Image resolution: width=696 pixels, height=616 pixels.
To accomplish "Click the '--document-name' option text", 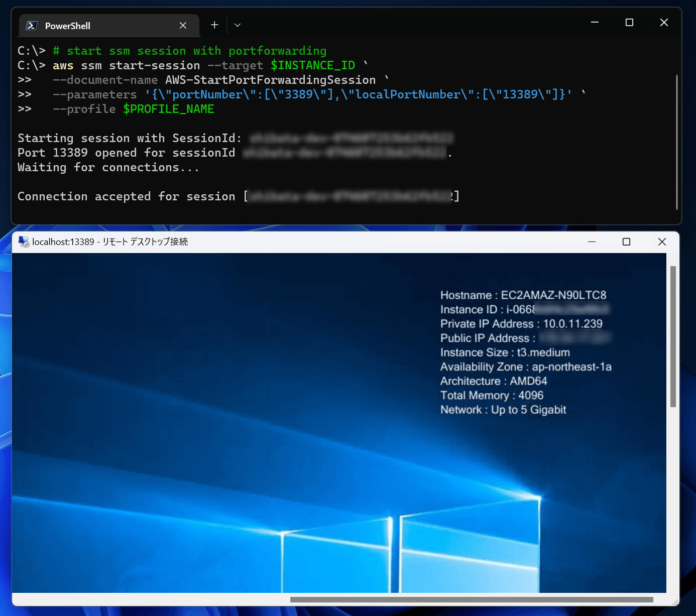I will [105, 80].
